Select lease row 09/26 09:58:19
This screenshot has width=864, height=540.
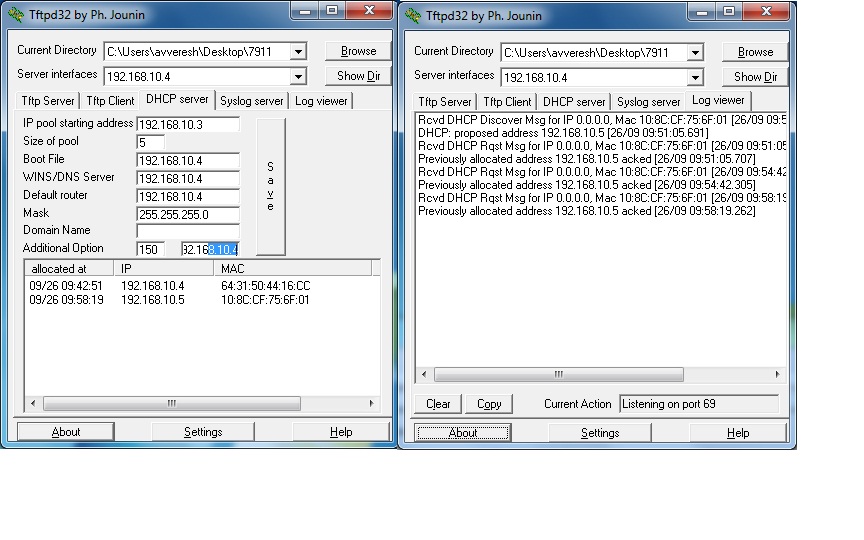[x=202, y=300]
